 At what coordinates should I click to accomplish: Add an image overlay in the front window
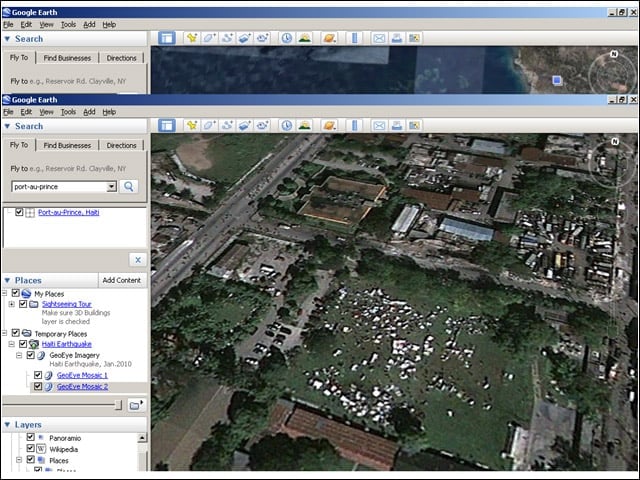point(244,125)
